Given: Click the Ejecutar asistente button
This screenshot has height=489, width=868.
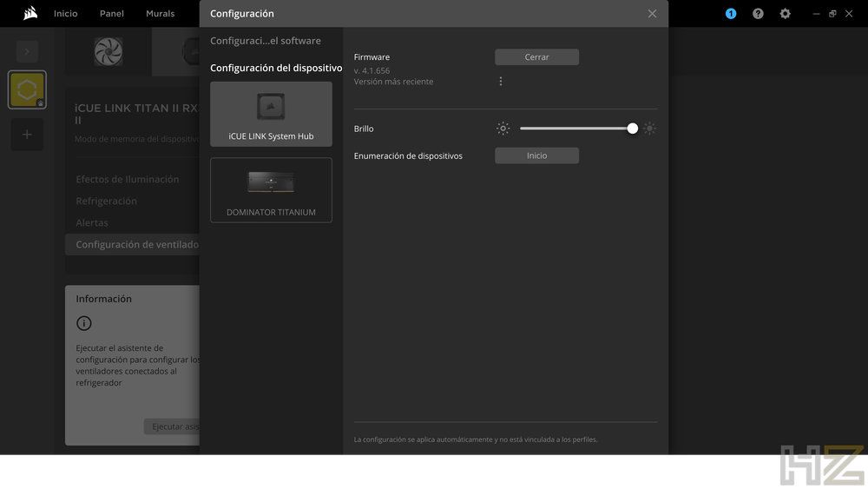Looking at the screenshot, I should [172, 426].
